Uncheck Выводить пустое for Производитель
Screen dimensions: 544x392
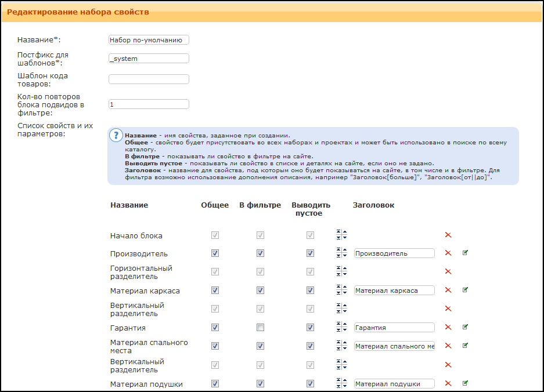[310, 253]
